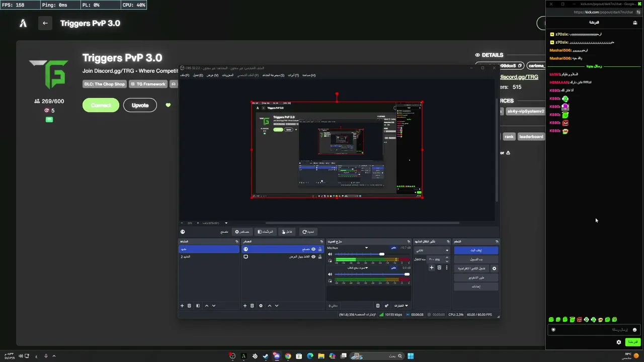Adjust the desktop audio volume slider
The height and width of the screenshot is (362, 644).
click(x=372, y=275)
